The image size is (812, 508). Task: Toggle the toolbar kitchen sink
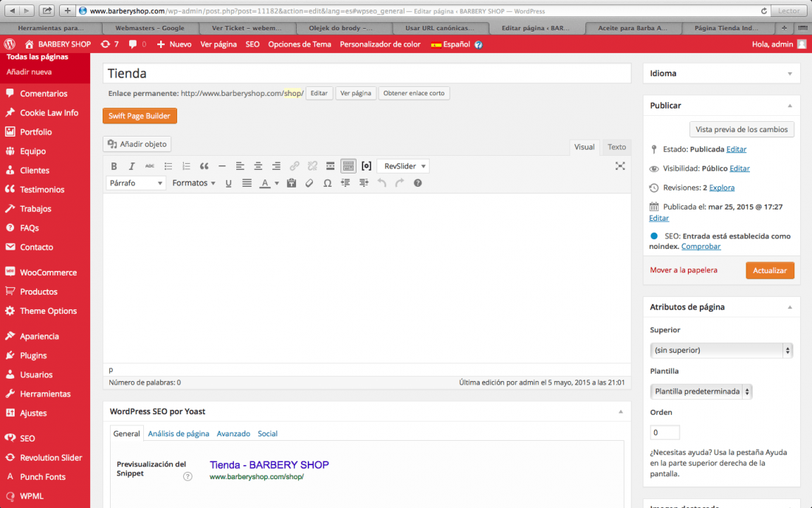coord(348,166)
